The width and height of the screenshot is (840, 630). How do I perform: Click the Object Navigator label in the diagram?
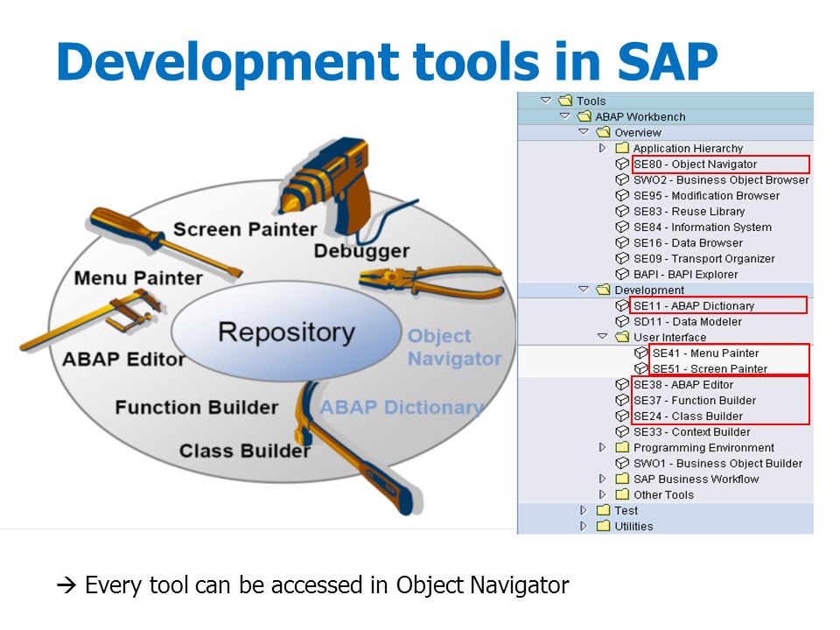pyautogui.click(x=455, y=347)
